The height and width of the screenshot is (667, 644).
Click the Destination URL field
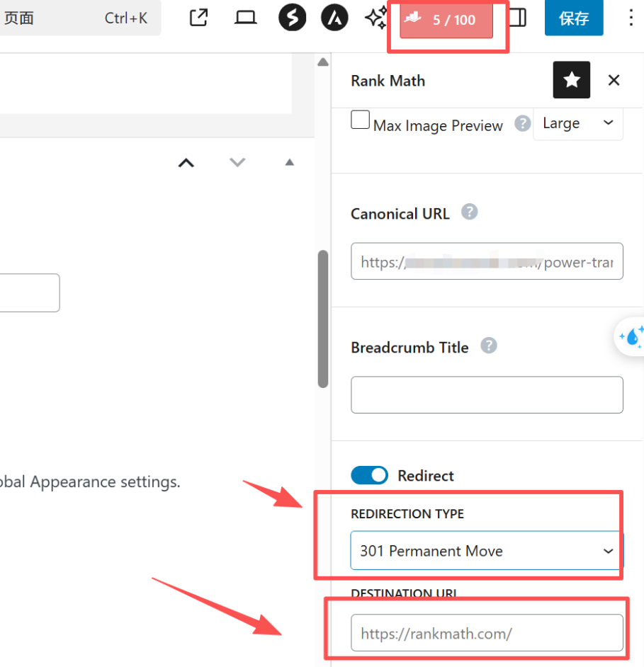(x=487, y=632)
